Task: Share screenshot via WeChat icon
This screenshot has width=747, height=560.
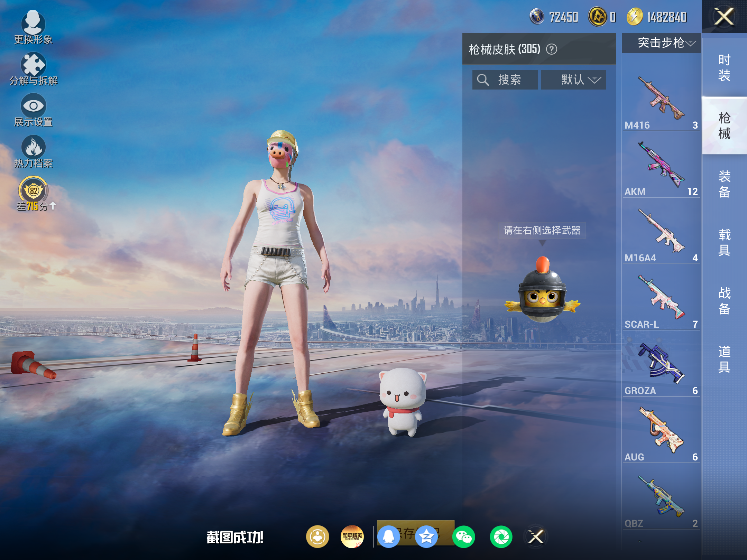Action: 463,537
